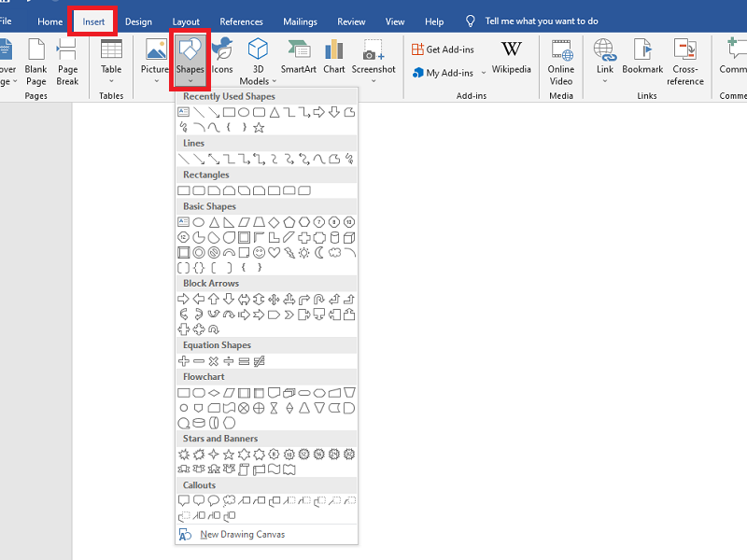Select the Not Equal equation shape
Viewport: 747px width, 560px height.
[260, 361]
